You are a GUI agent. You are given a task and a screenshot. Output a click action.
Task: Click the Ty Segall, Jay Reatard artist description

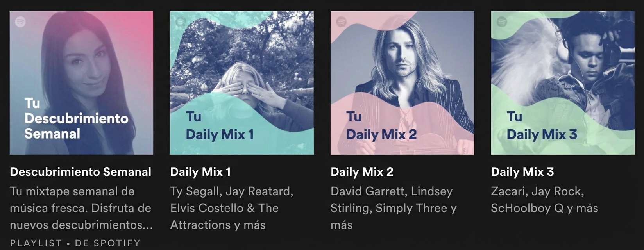[x=232, y=208]
